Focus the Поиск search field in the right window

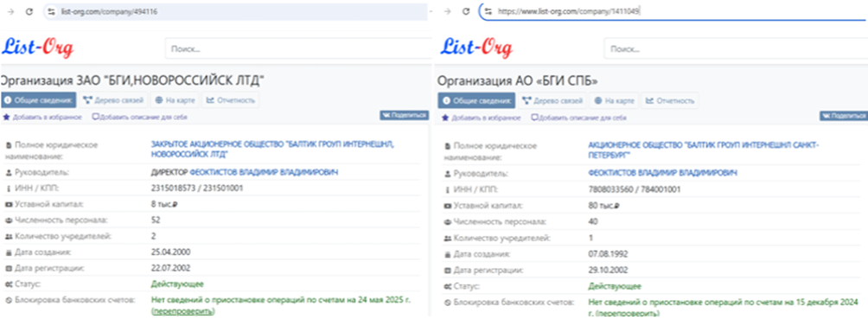pyautogui.click(x=736, y=48)
